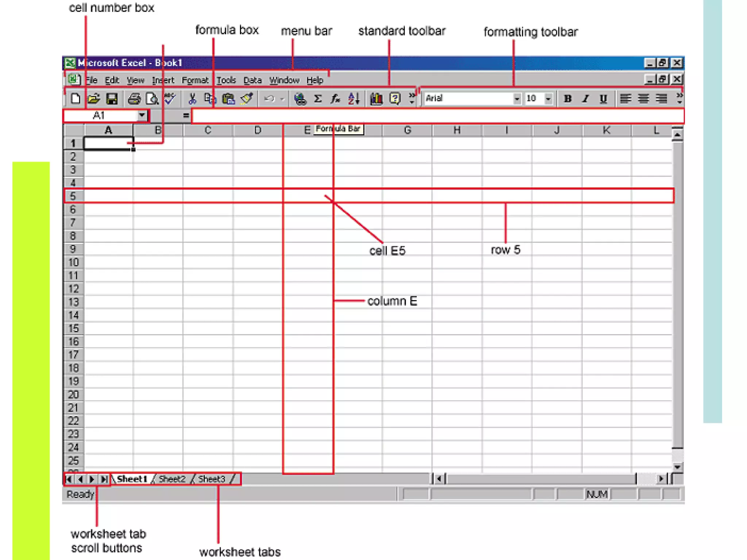This screenshot has height=560, width=747.
Task: Click the New workbook icon
Action: pos(76,98)
